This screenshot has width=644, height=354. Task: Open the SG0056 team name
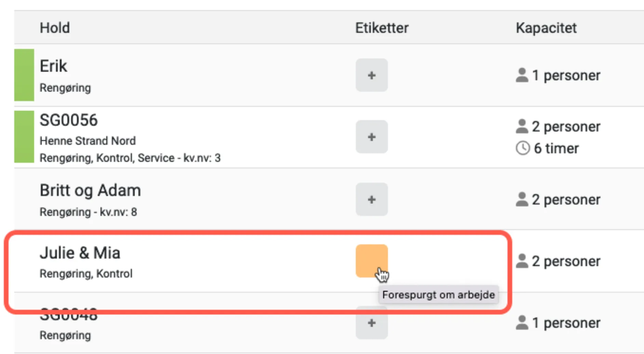coord(69,120)
